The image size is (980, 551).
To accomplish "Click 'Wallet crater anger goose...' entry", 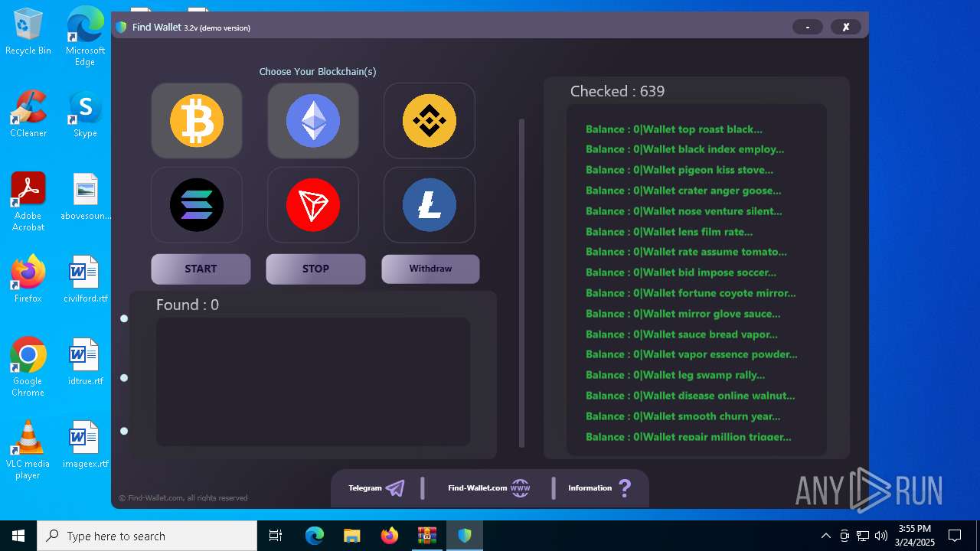I will (683, 191).
